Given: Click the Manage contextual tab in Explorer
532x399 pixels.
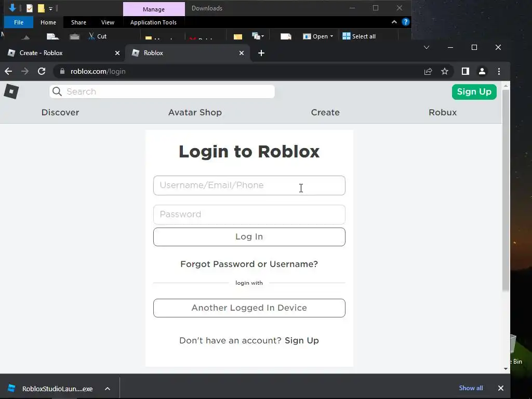Looking at the screenshot, I should pos(154,9).
